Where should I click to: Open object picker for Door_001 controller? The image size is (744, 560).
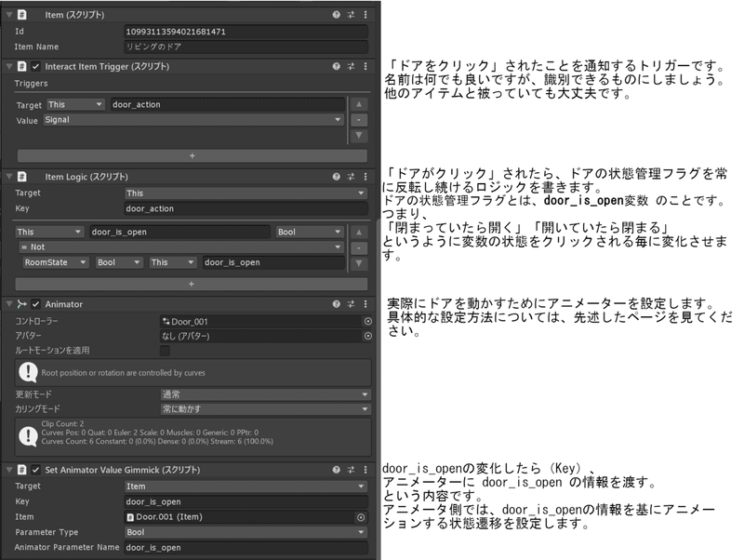367,322
